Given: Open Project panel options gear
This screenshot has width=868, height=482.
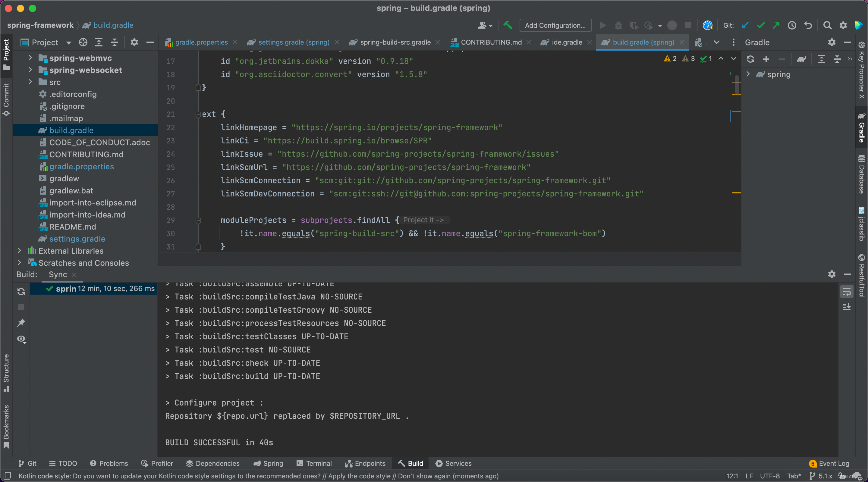Looking at the screenshot, I should pos(134,42).
